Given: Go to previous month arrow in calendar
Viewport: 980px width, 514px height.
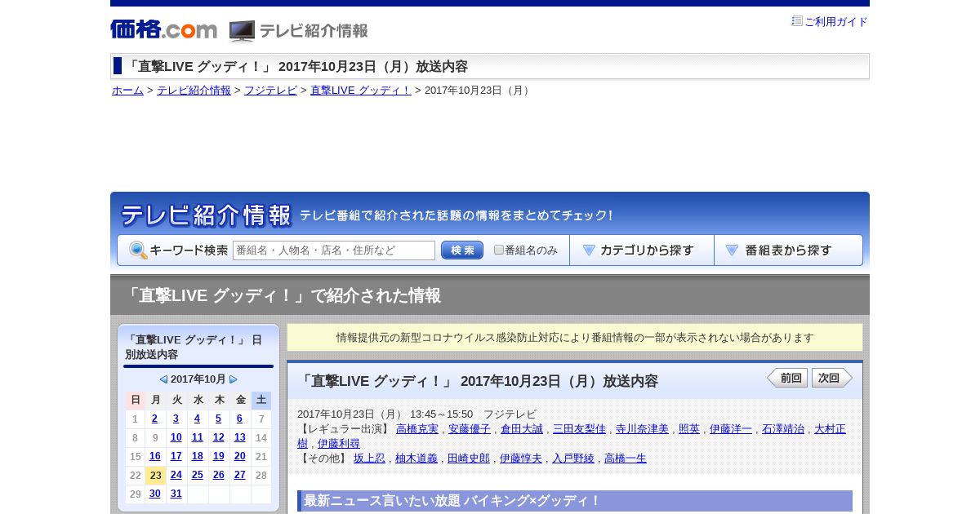Looking at the screenshot, I should (163, 379).
